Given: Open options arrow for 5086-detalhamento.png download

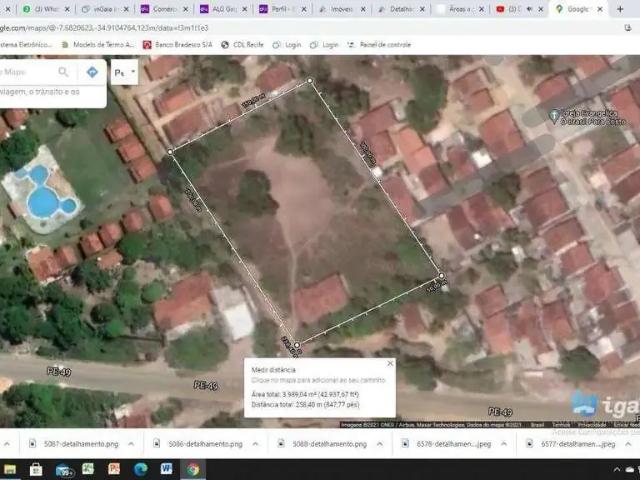Looking at the screenshot, I should click(x=256, y=443).
